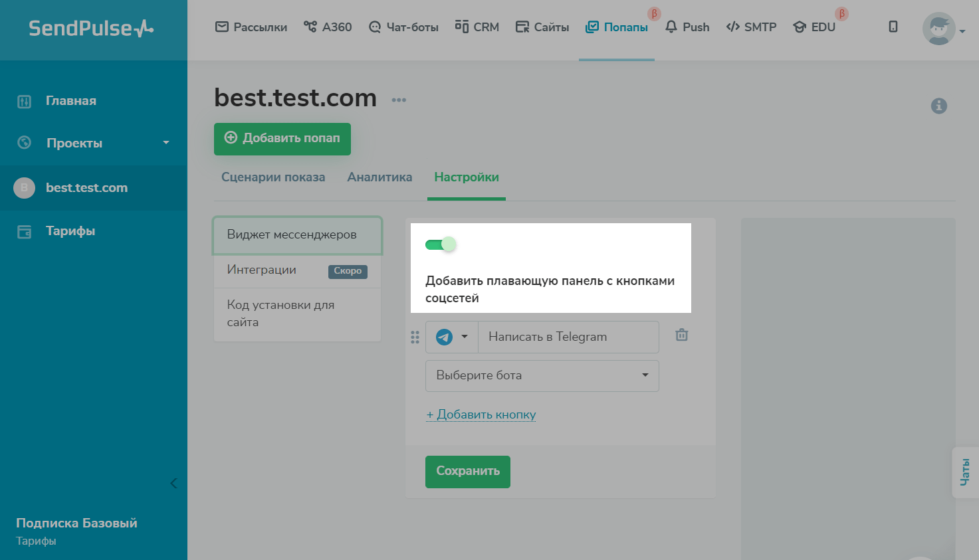Select the Настройки tab

tap(467, 177)
